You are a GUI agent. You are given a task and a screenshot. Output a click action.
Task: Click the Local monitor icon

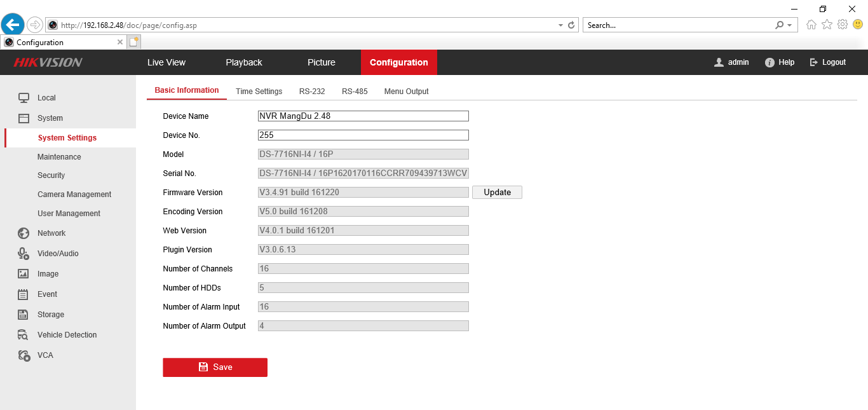[24, 98]
